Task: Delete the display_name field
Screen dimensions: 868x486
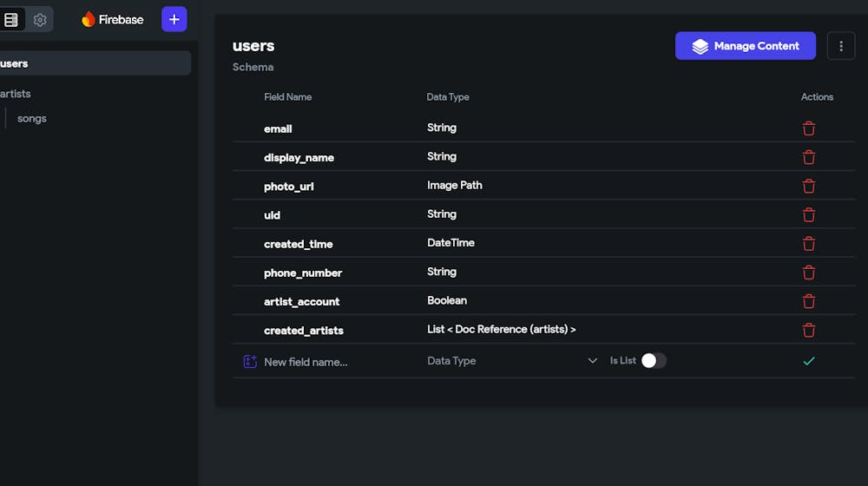Action: [809, 157]
